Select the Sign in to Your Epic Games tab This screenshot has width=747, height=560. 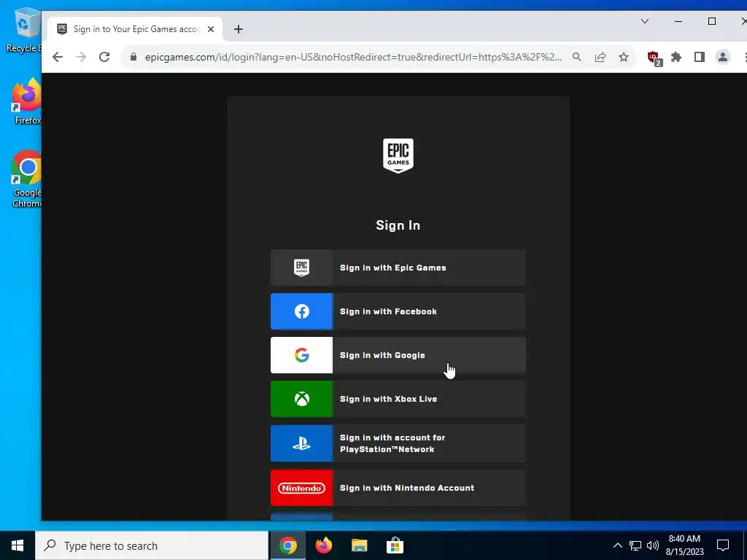coord(136,29)
